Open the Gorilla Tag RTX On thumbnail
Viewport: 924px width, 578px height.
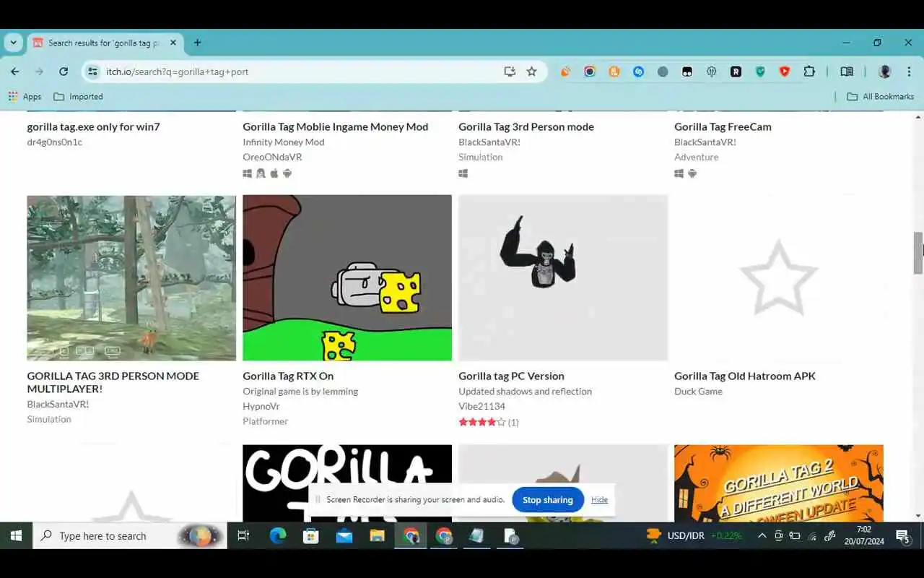pyautogui.click(x=347, y=277)
